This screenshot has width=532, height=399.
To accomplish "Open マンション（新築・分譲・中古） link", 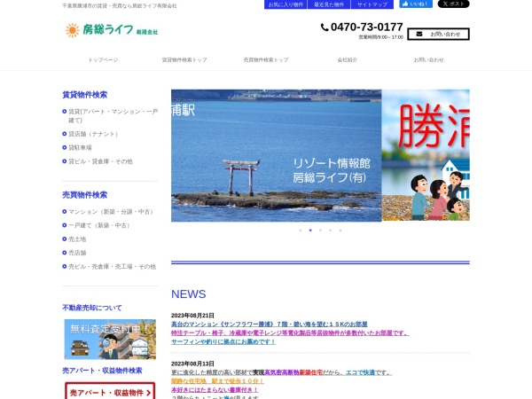I will [x=111, y=212].
